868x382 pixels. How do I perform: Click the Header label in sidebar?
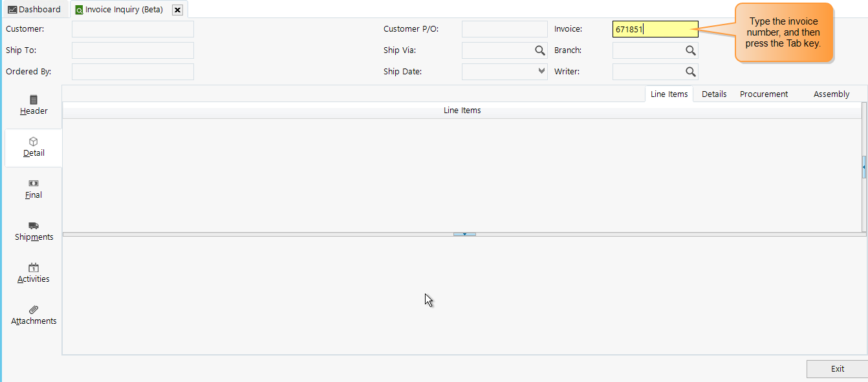click(x=34, y=111)
